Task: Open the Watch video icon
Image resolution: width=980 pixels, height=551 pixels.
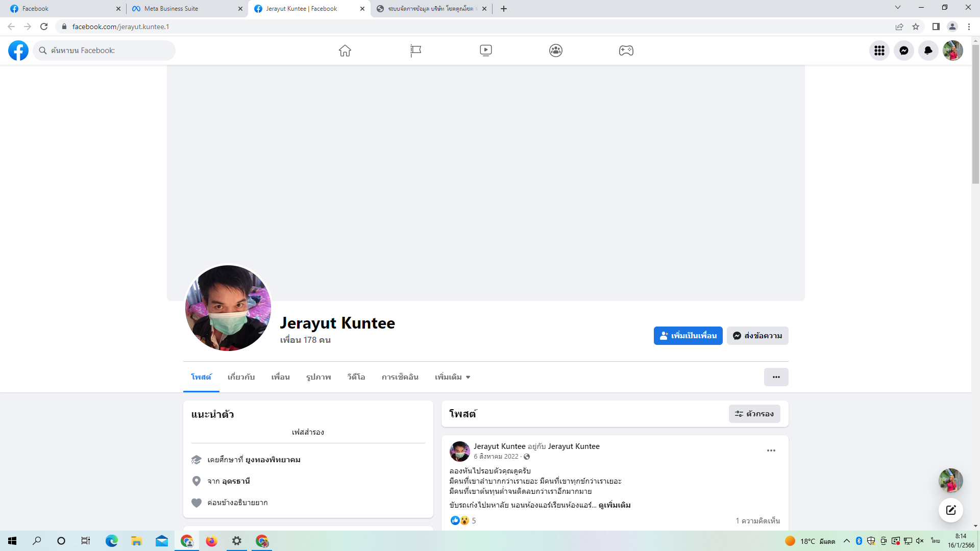Action: [x=485, y=51]
